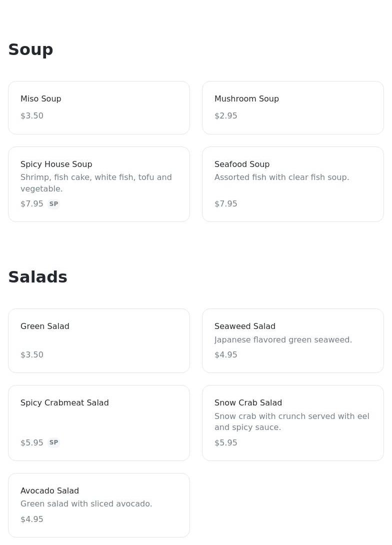Screen dimensions: 392x545
Task: Click the Salads section heading
Action: (38, 277)
